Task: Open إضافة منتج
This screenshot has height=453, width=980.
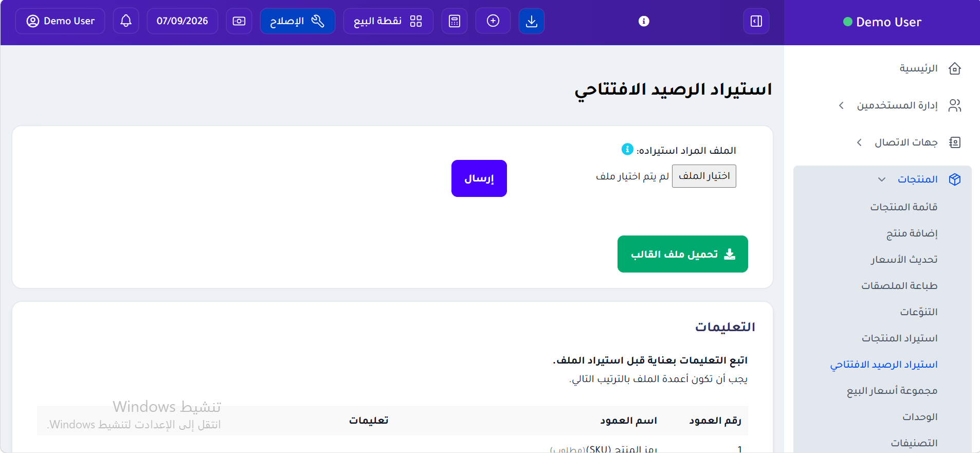Action: pos(912,233)
